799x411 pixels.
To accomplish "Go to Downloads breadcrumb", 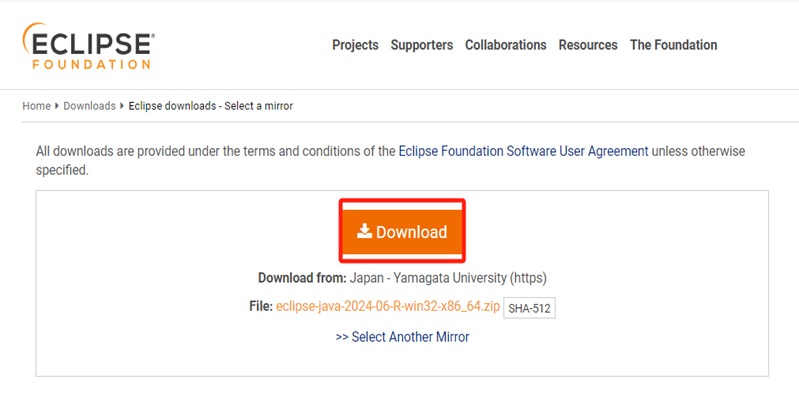I will coord(89,106).
